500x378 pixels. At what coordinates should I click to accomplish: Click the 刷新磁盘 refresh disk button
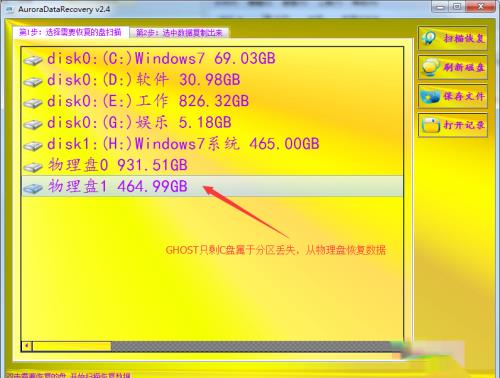(453, 67)
